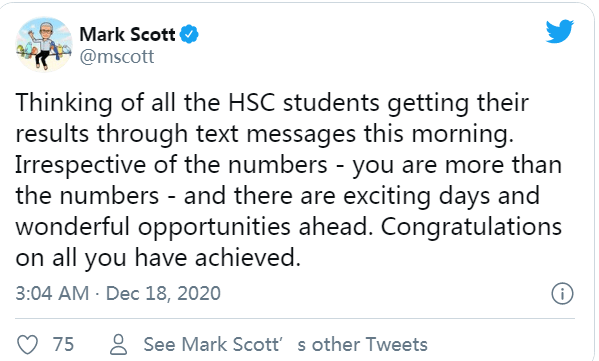Click the phrase "wonderful opportunities ahead"
599x361 pixels.
point(194,227)
